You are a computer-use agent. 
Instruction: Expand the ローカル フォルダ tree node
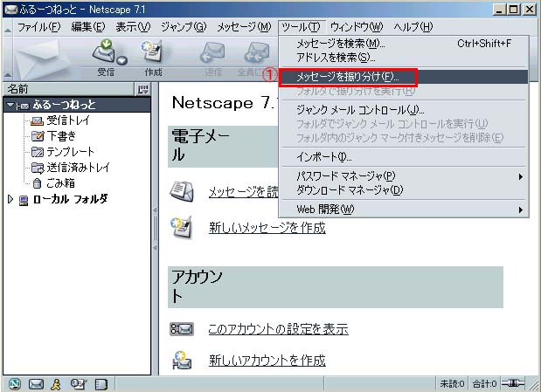[x=10, y=199]
